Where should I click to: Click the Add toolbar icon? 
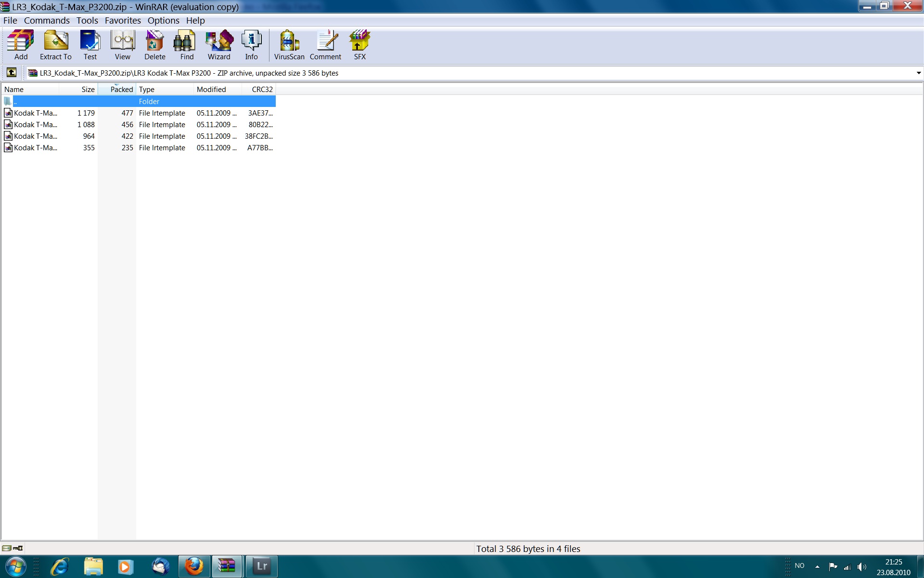21,45
